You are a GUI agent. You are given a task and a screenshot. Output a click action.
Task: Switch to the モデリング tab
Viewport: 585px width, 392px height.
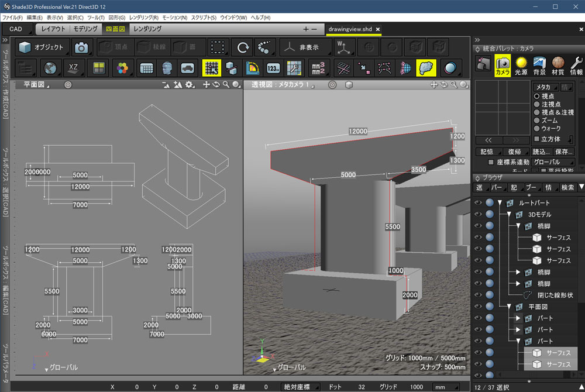pos(85,29)
